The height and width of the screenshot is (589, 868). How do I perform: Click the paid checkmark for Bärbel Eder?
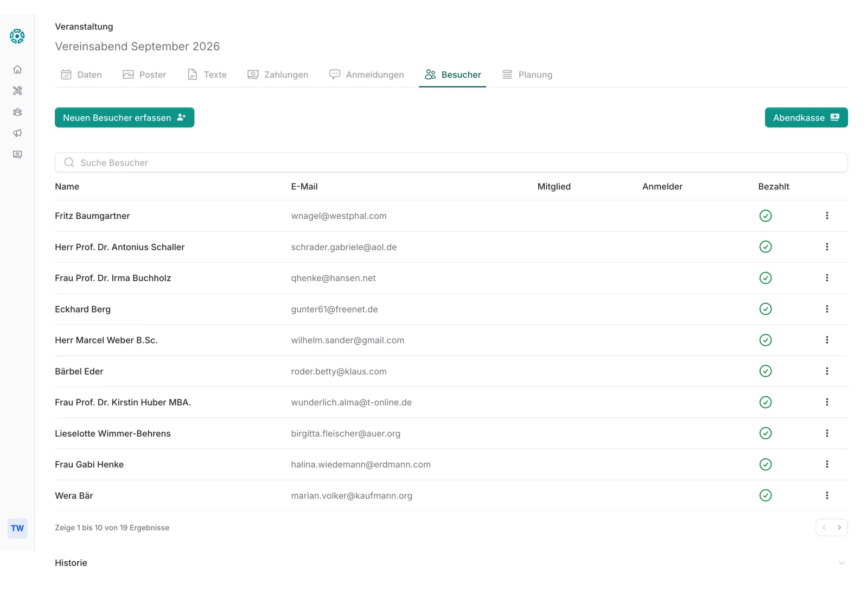pyautogui.click(x=765, y=371)
